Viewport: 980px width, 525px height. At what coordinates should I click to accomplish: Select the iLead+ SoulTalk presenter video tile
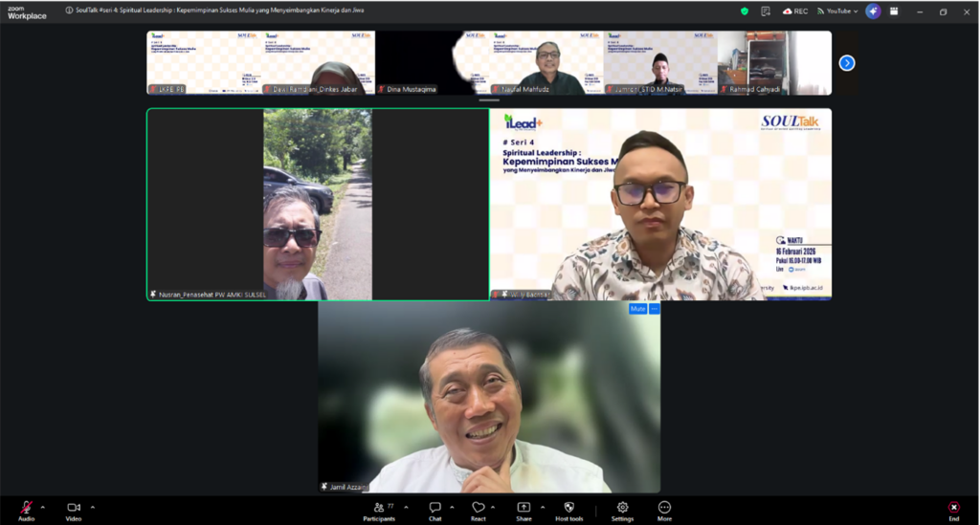click(660, 204)
